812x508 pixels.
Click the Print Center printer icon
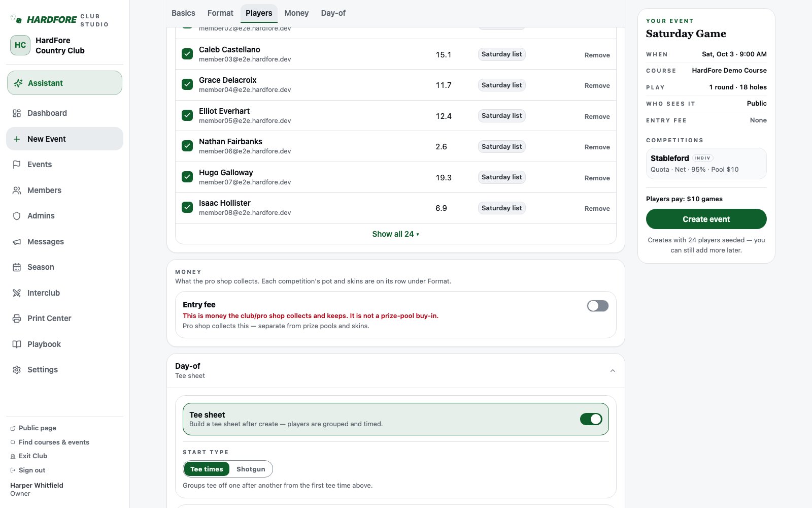pyautogui.click(x=17, y=319)
